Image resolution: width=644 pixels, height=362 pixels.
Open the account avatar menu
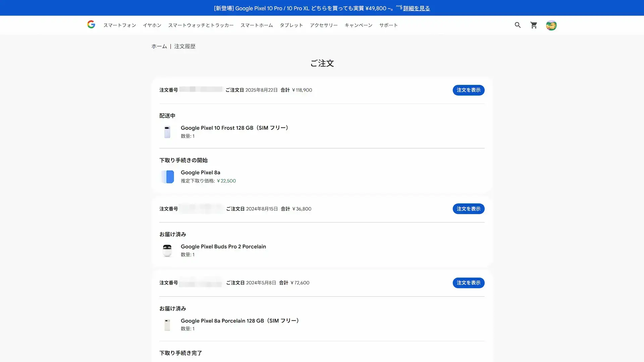[x=551, y=25]
